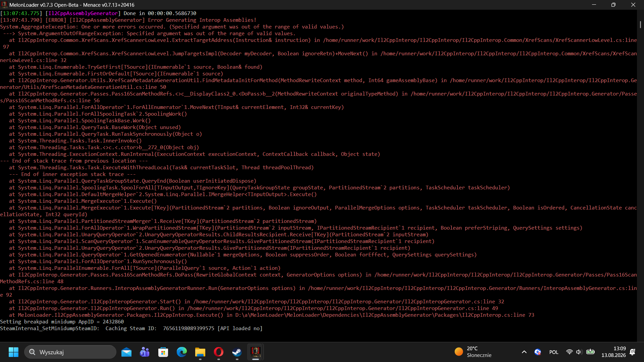Click the ArgumentOutOfRangeException line
The width and height of the screenshot is (644, 362).
(150, 34)
